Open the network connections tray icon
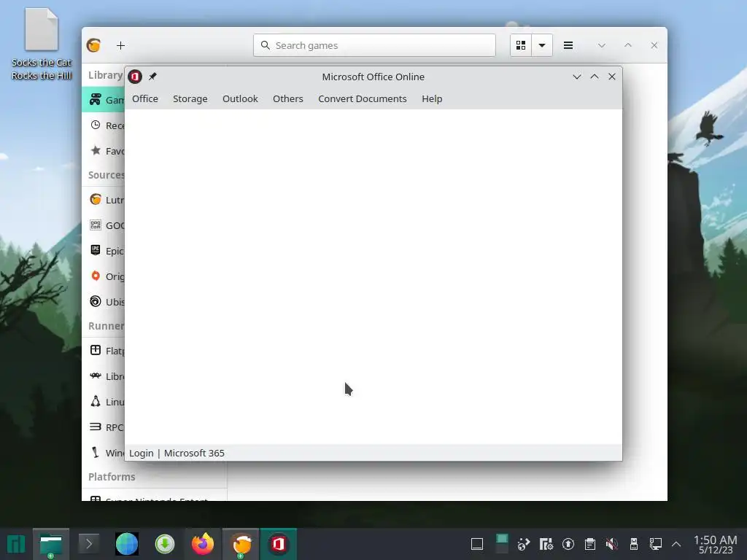The height and width of the screenshot is (560, 747). (656, 544)
